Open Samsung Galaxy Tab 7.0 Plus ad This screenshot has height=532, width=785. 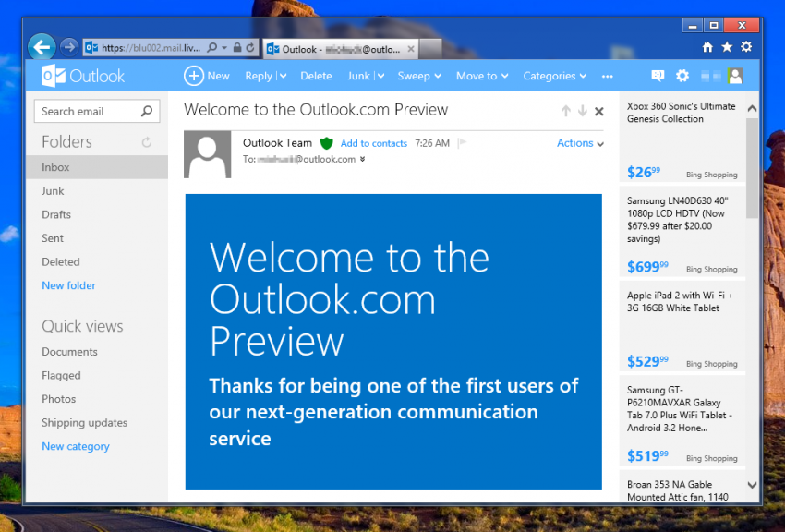pos(682,421)
